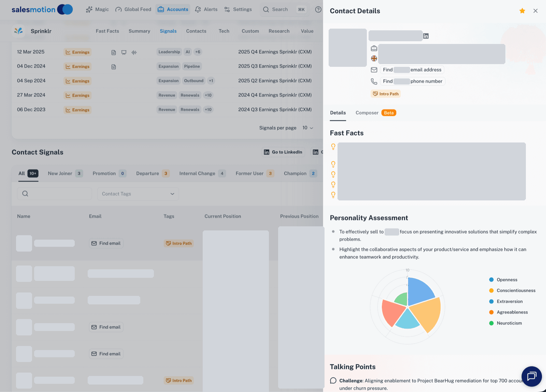Click the search magnifier in contact signals

(25, 194)
